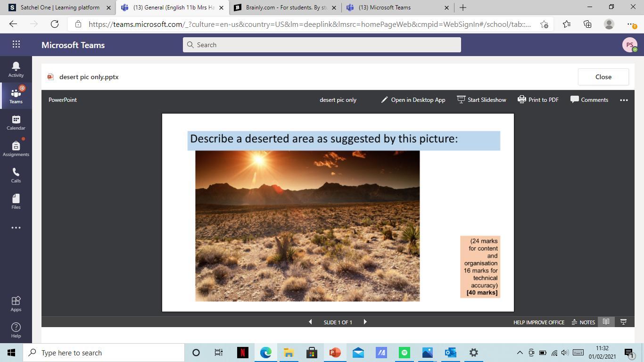Open Task View on the taskbar

coord(219,353)
